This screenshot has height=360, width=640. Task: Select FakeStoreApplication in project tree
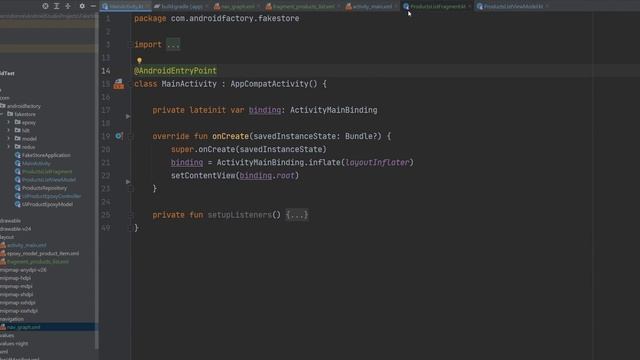click(x=46, y=155)
